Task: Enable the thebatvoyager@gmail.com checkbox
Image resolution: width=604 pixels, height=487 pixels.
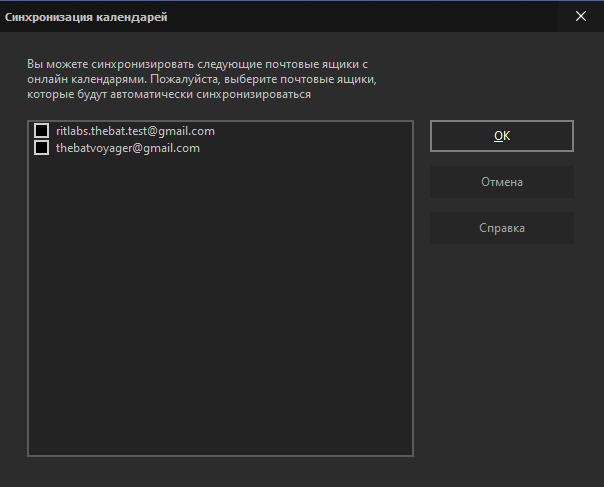Action: pyautogui.click(x=42, y=148)
